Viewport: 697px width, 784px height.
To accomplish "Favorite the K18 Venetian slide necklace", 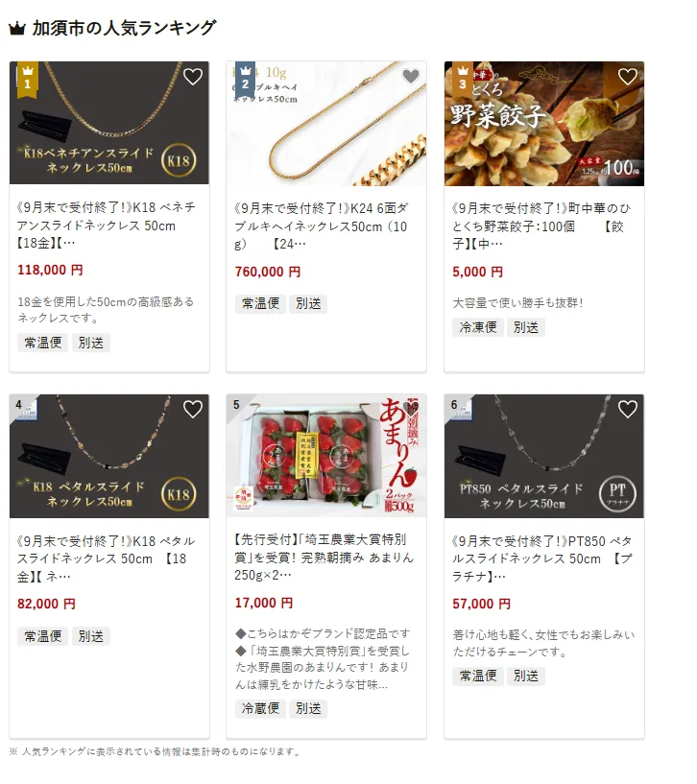I will click(x=193, y=77).
